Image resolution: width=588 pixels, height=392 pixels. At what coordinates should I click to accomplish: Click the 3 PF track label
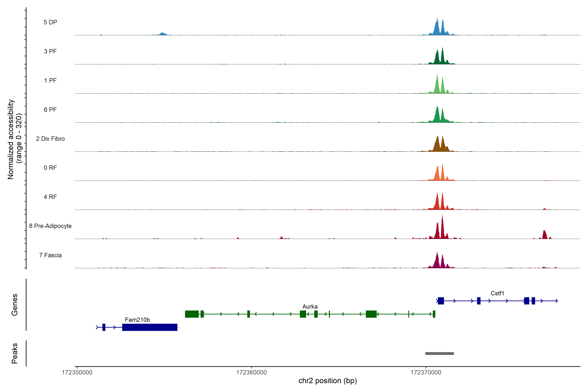50,51
